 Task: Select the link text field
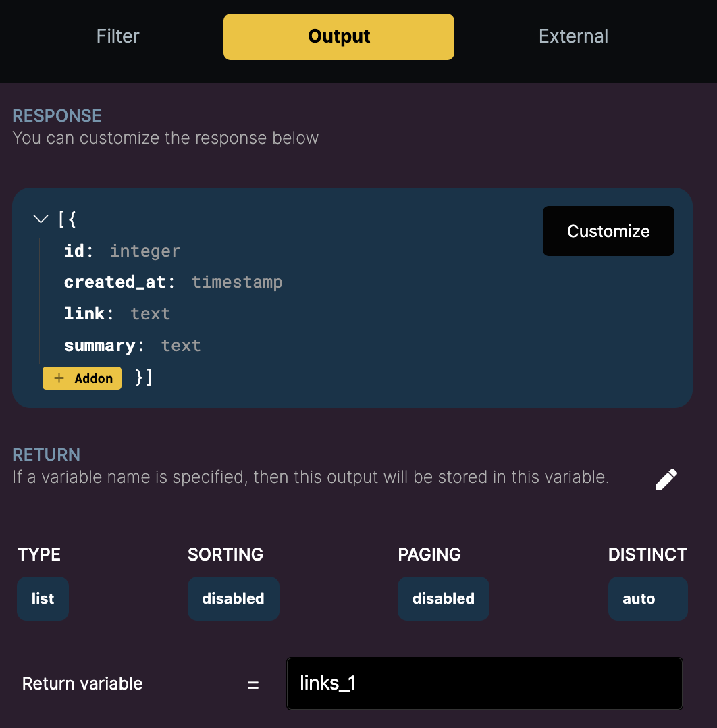[x=117, y=314]
